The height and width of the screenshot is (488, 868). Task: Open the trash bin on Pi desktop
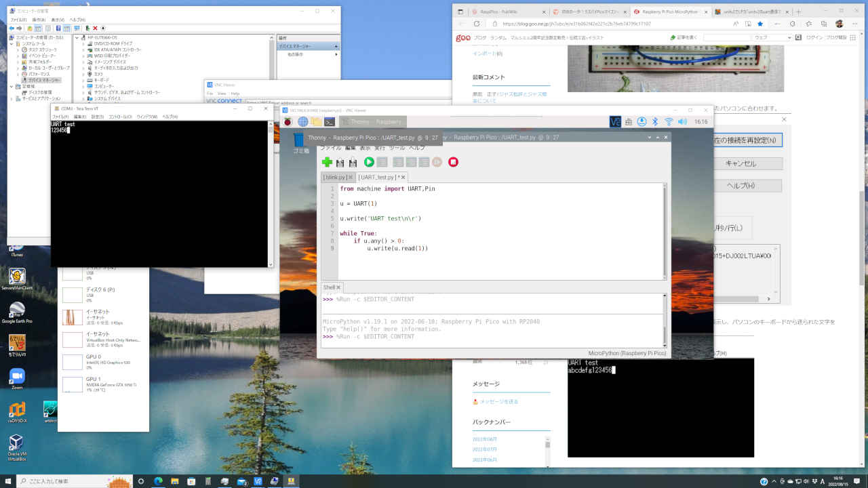coord(299,143)
